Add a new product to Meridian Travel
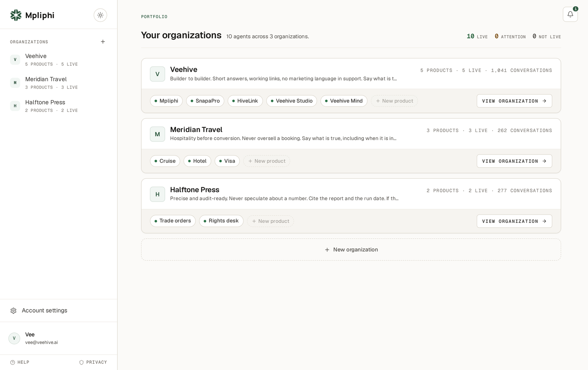The width and height of the screenshot is (588, 370). [x=267, y=161]
